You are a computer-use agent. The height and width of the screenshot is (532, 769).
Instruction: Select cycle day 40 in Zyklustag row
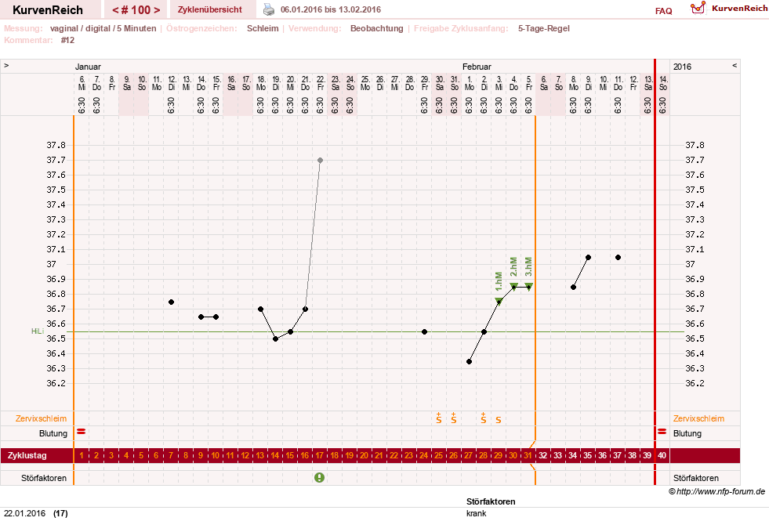coord(662,455)
